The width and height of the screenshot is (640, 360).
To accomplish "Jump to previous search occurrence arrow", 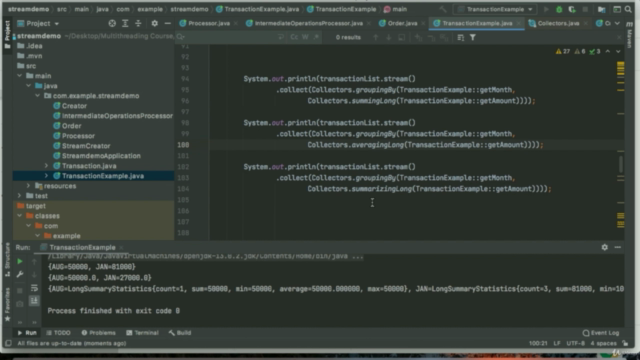I will coord(376,37).
